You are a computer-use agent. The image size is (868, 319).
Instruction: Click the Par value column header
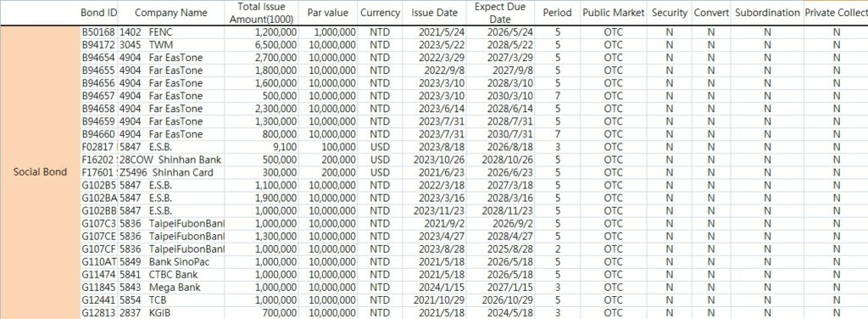(328, 12)
